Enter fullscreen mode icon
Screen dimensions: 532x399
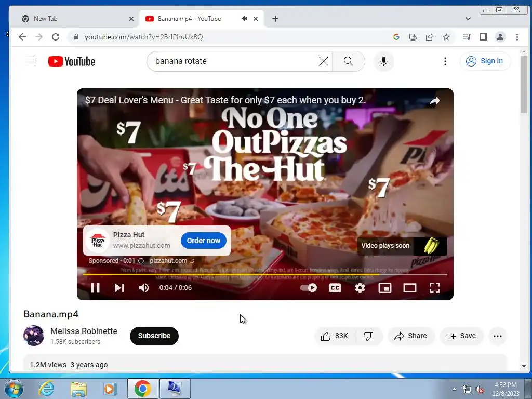click(435, 288)
